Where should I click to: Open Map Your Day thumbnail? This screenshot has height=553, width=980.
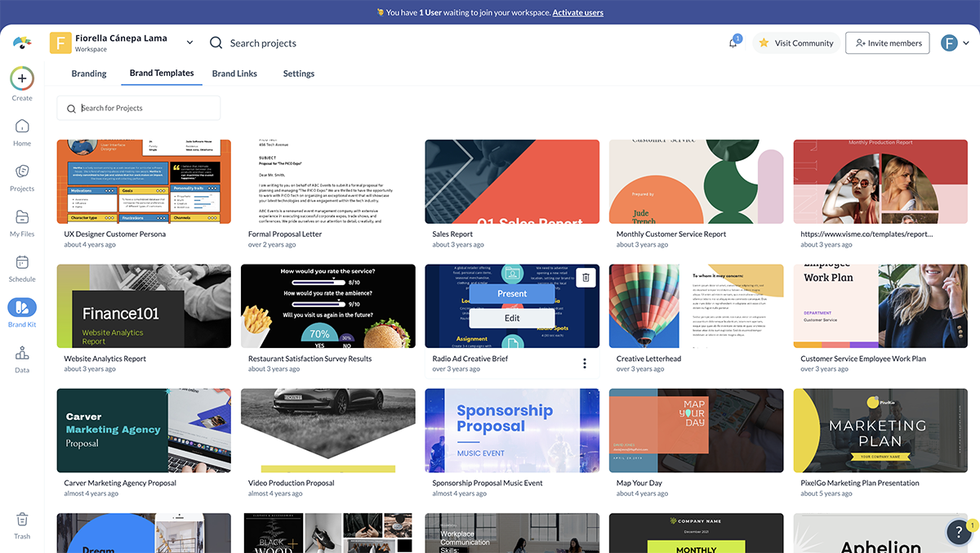click(697, 430)
